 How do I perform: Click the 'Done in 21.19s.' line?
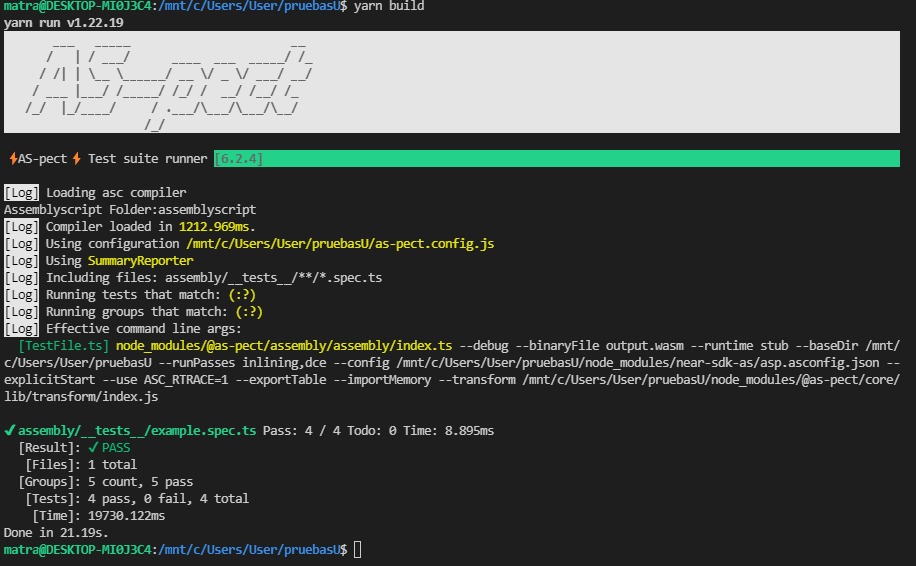56,533
